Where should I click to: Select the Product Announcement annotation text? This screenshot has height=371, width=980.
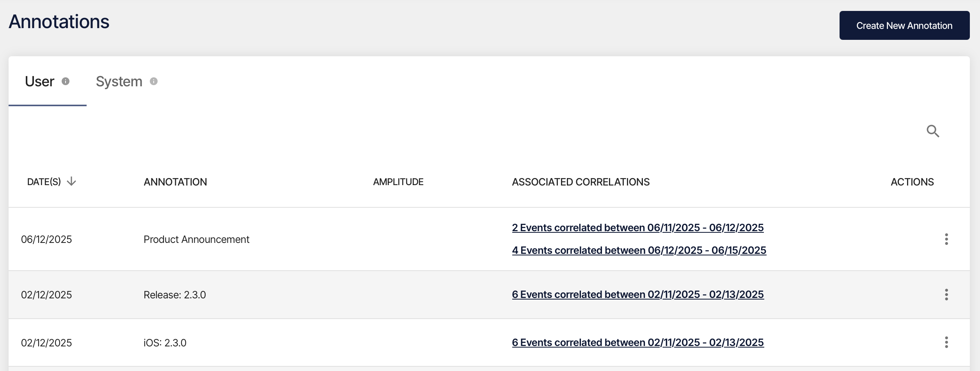point(196,239)
